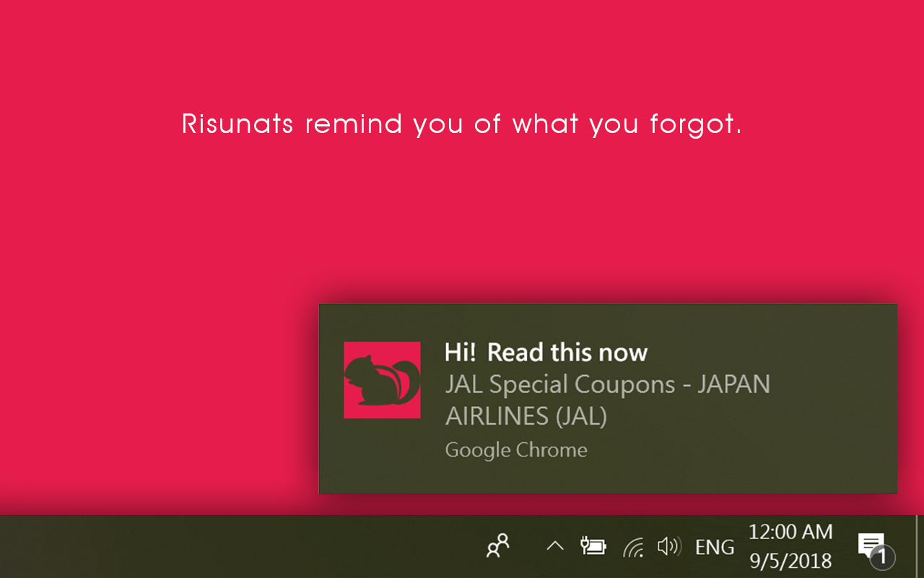This screenshot has height=578, width=924.
Task: Check the battery power icon
Action: (x=593, y=546)
